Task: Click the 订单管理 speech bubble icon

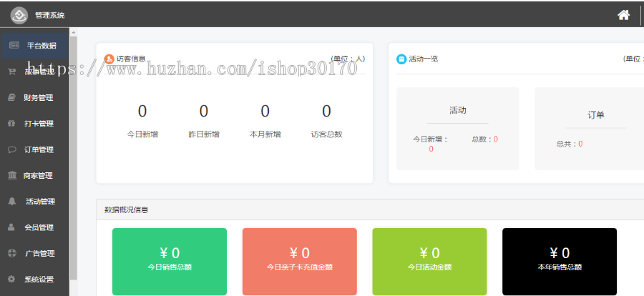Action: pos(12,149)
